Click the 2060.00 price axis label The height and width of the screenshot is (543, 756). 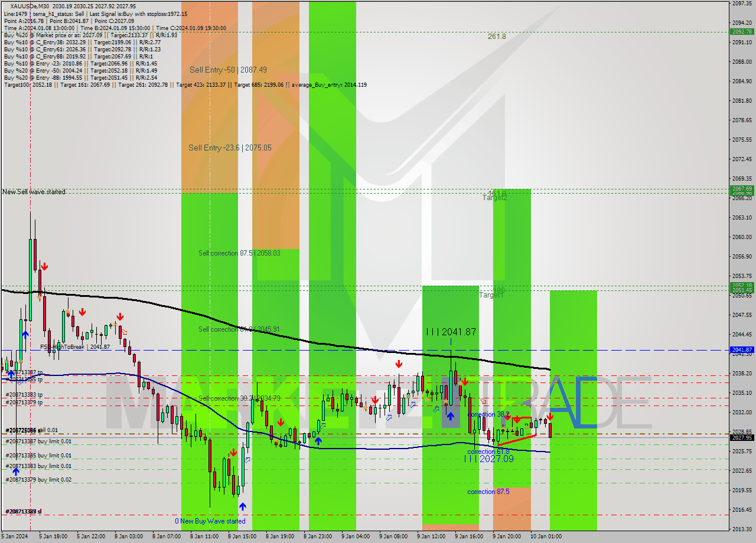pos(741,237)
